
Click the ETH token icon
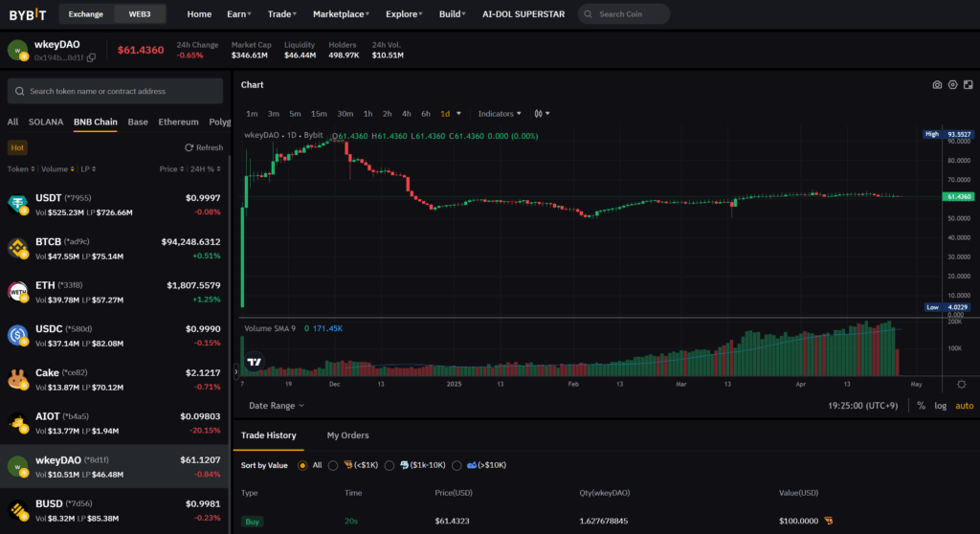(17, 292)
